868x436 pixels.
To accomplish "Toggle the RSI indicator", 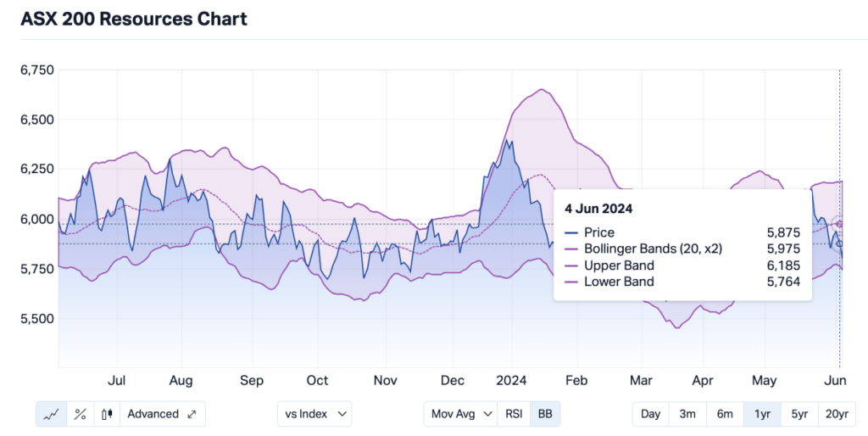I will pos(514,414).
